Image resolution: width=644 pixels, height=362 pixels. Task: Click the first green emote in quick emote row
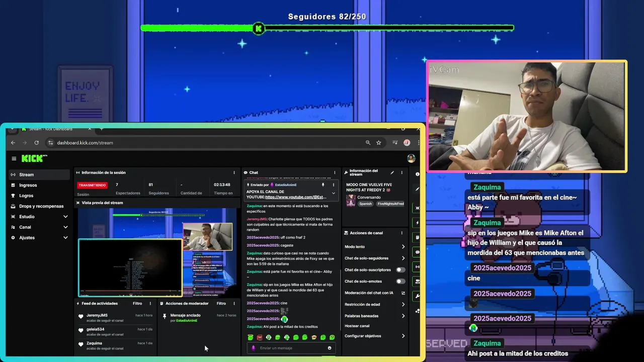pos(251,337)
